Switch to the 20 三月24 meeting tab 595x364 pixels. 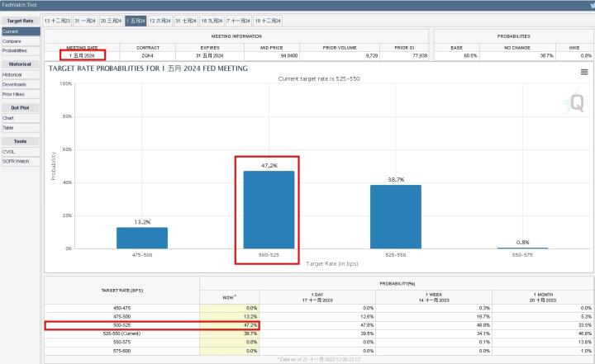click(x=111, y=21)
